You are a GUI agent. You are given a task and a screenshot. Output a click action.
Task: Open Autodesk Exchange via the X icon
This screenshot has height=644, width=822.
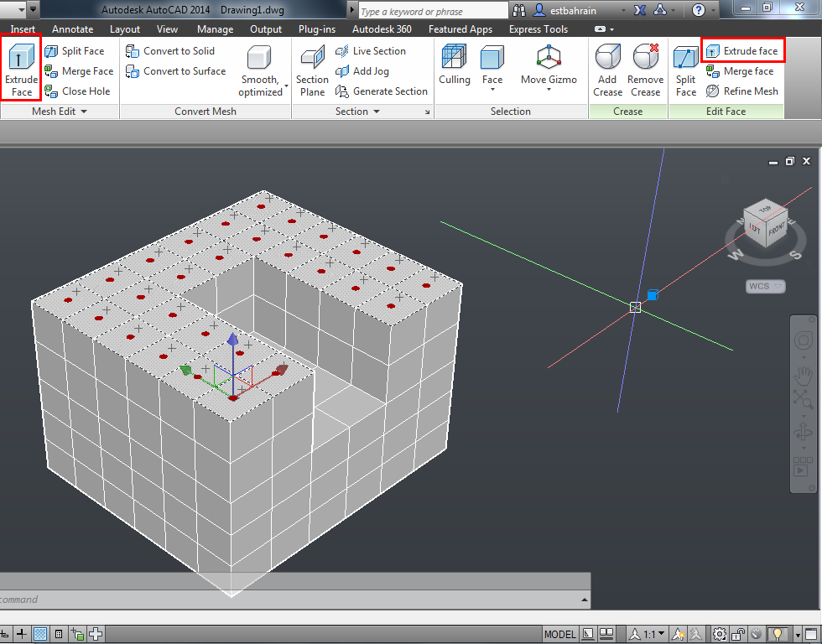639,10
